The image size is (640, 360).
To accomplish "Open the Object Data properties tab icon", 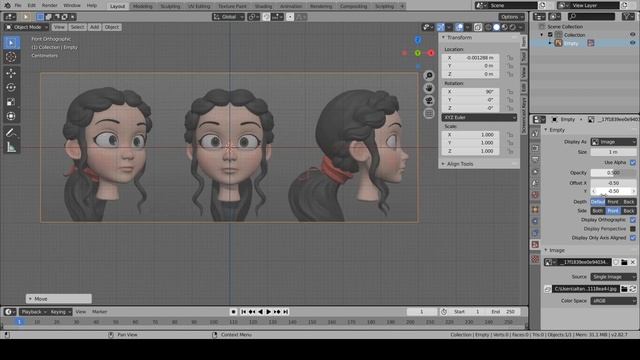I will click(535, 244).
